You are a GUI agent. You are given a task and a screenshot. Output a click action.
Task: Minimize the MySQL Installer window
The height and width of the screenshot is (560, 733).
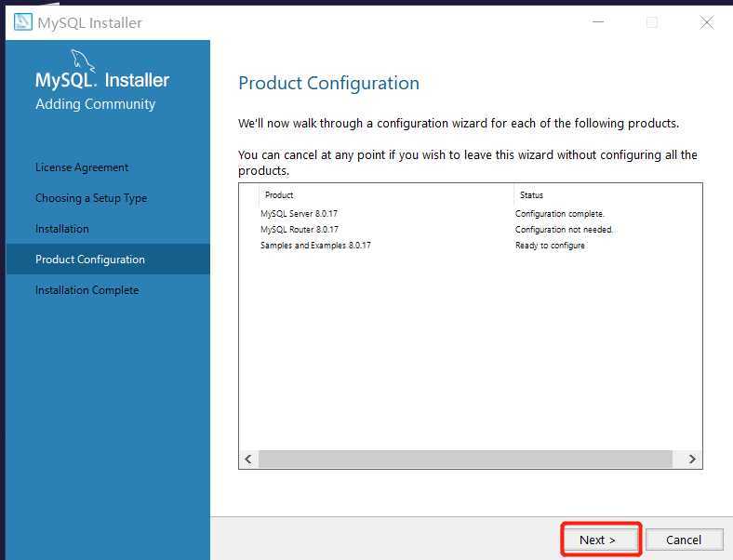pos(598,22)
